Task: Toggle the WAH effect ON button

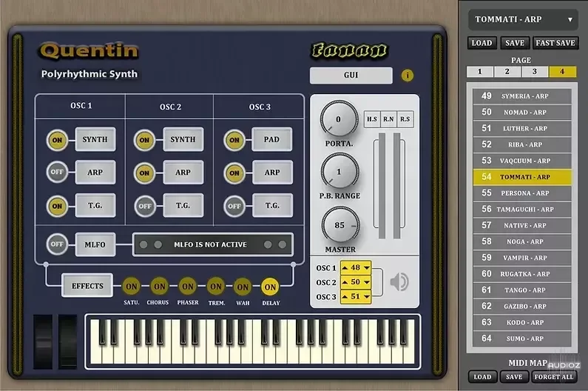Action: click(243, 287)
